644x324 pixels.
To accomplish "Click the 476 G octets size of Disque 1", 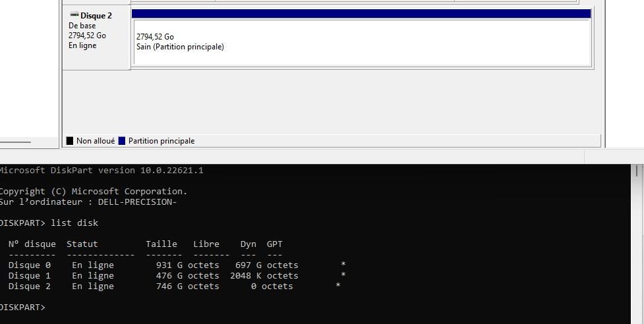I will click(x=187, y=276).
